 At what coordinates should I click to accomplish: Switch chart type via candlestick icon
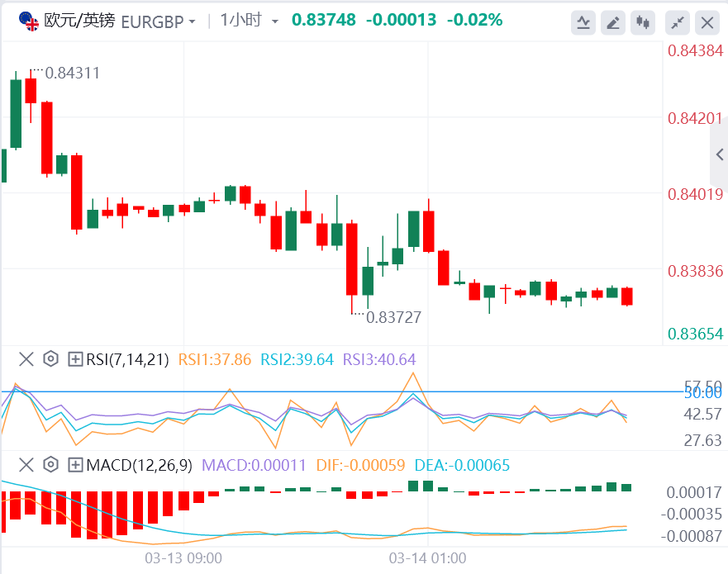643,22
